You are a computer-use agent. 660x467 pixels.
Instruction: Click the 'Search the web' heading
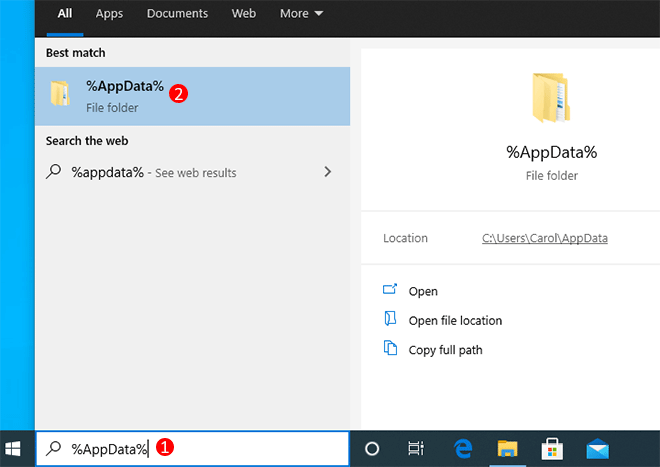click(x=87, y=141)
